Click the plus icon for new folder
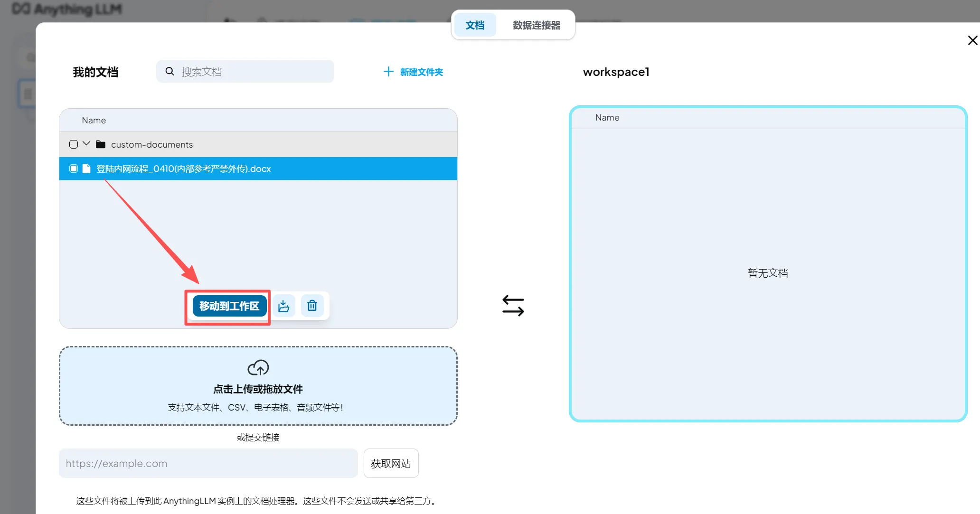Viewport: 980px width, 514px height. tap(388, 72)
